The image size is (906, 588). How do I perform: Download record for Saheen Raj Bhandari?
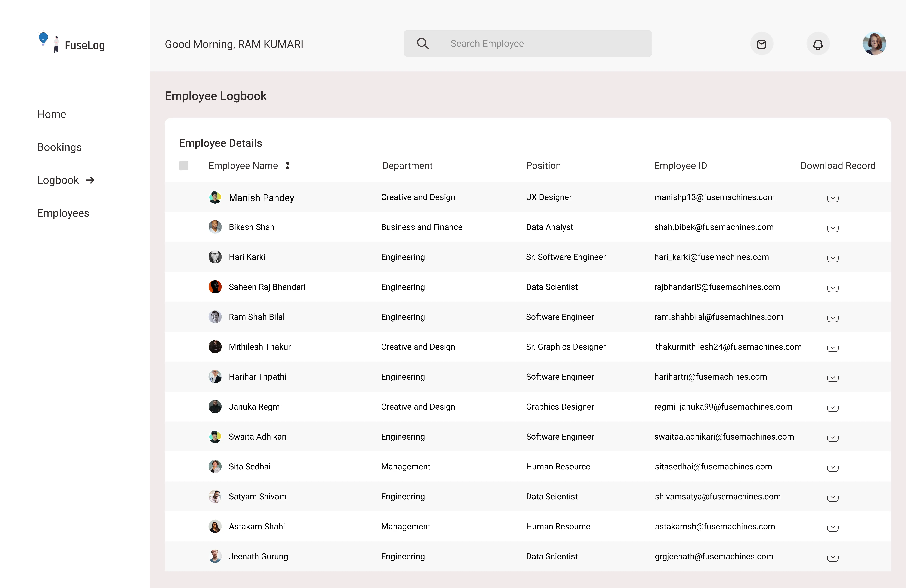(833, 287)
